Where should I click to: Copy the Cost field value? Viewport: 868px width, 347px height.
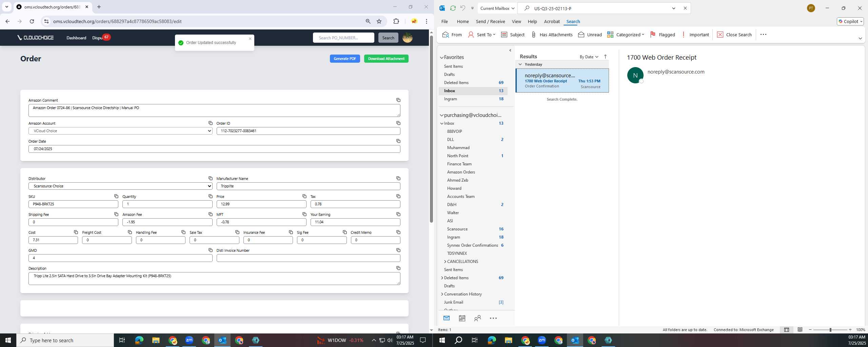pyautogui.click(x=76, y=232)
